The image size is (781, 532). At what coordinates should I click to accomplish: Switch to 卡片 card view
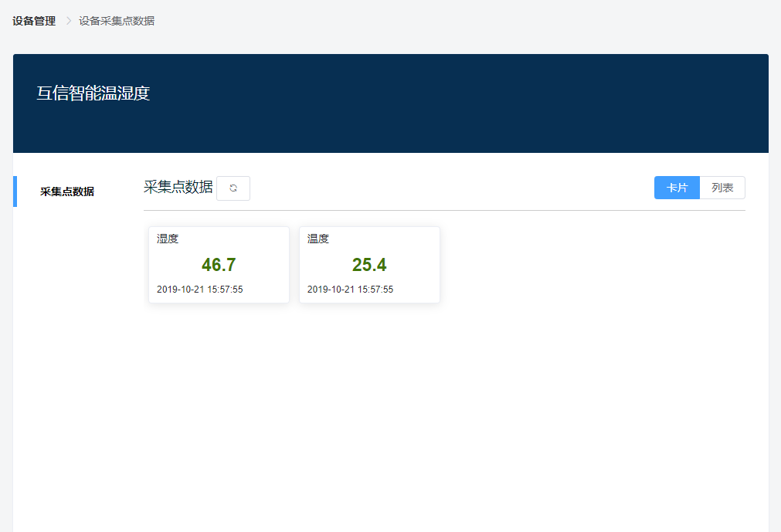click(x=677, y=188)
